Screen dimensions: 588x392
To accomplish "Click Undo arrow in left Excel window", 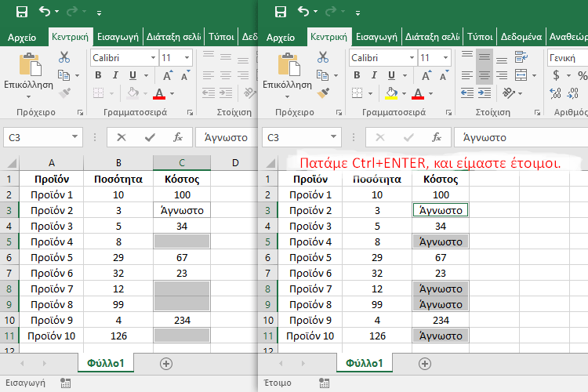I will click(45, 12).
